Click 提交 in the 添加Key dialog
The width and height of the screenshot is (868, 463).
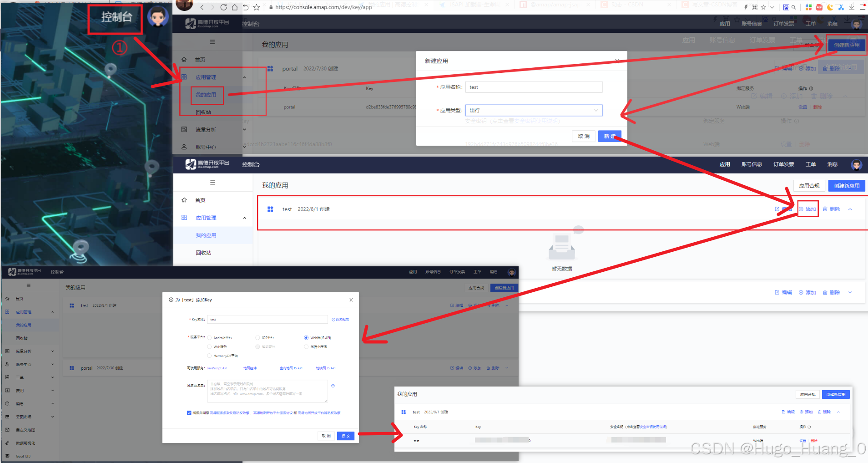pos(346,436)
